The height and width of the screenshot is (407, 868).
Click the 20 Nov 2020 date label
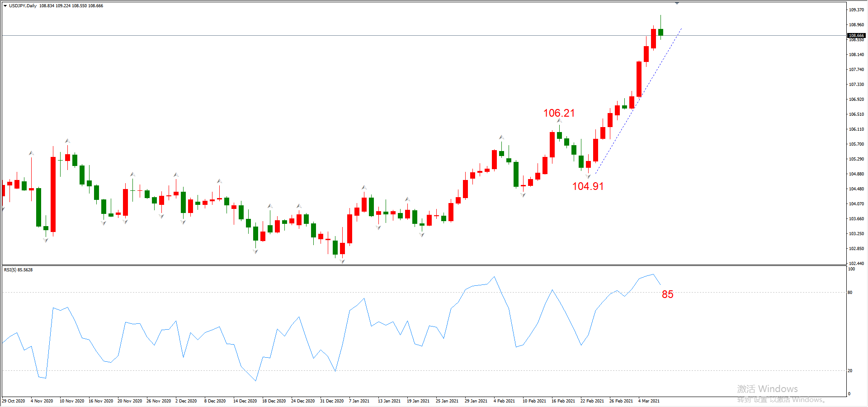click(130, 401)
